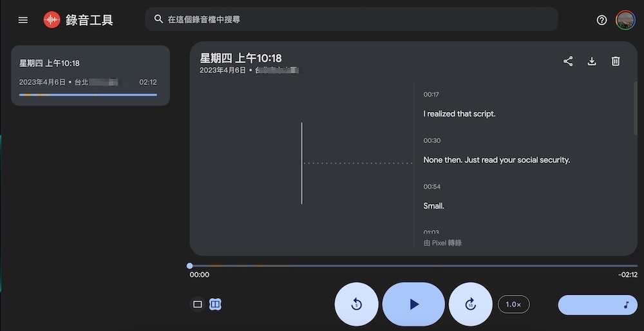Delete the recording with trash icon
Viewport: 644px width, 331px height.
point(615,61)
